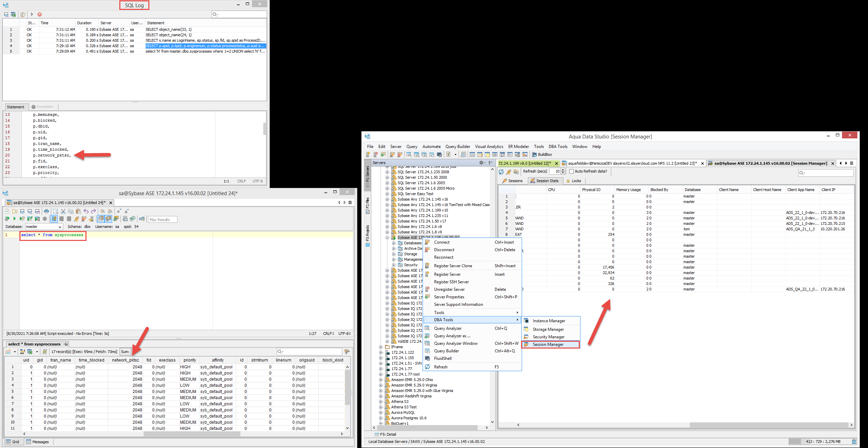Screen dimensions: 868x448
Task: Switch to the Locks tab
Action: 574,181
